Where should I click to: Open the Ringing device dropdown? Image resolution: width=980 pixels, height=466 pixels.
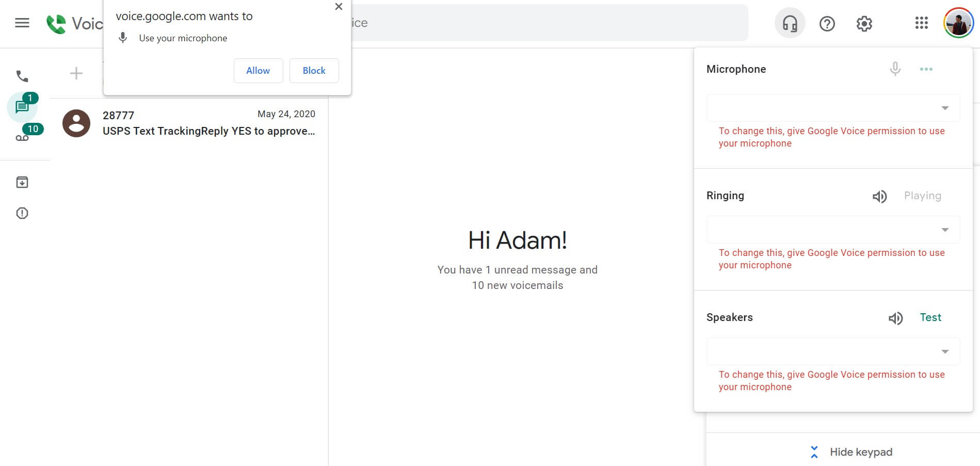[833, 230]
